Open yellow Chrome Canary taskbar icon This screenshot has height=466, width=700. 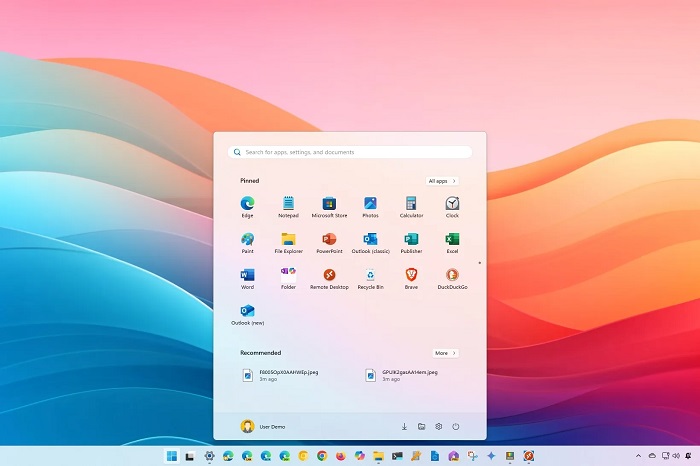pos(303,456)
